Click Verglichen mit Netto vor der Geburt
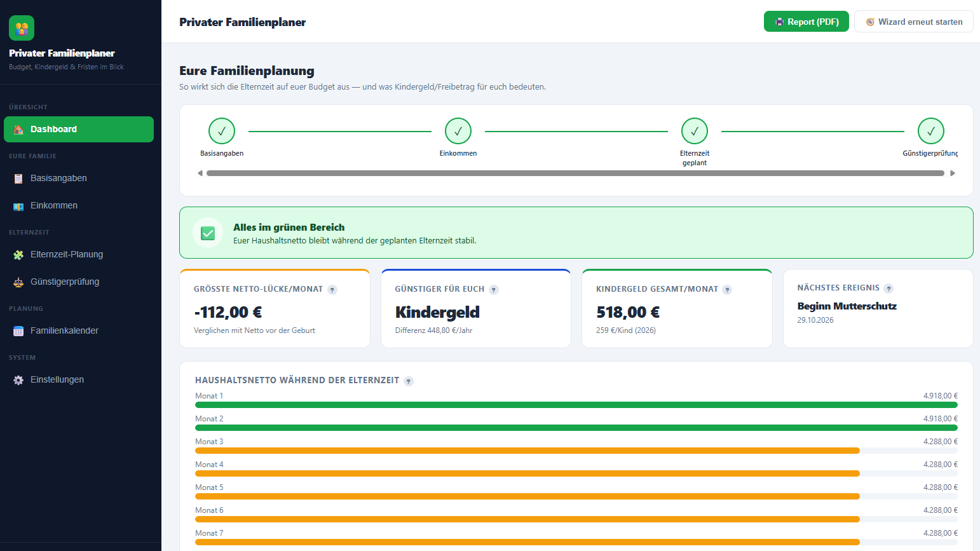The height and width of the screenshot is (551, 980). point(254,330)
